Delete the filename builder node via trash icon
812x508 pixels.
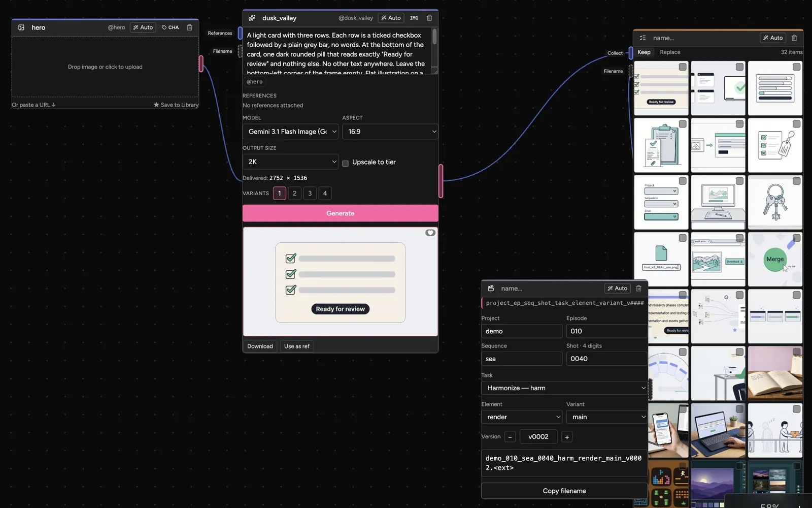(x=639, y=288)
